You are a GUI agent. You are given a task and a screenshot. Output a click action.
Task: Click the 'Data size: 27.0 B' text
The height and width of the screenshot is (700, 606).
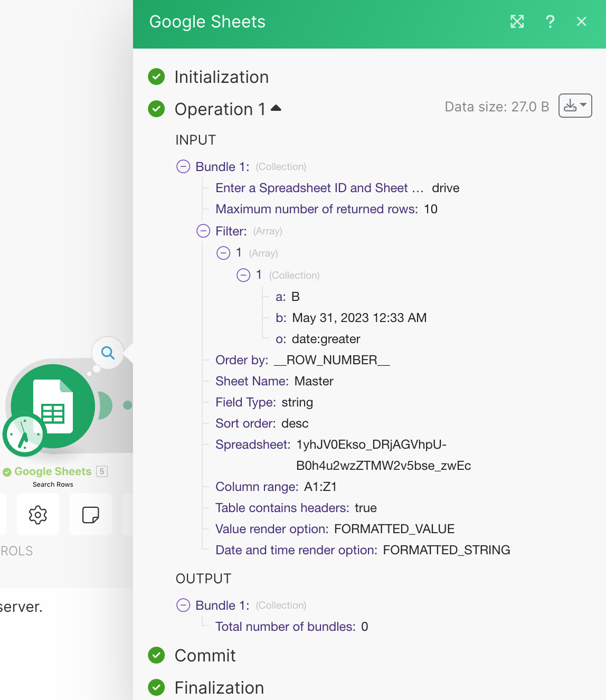click(x=497, y=107)
